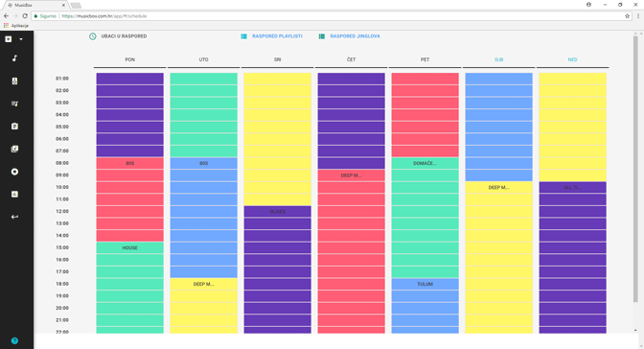Screen dimensions: 644x349
Task: Click the purple OLDIES block on Wednesday
Action: (x=277, y=212)
